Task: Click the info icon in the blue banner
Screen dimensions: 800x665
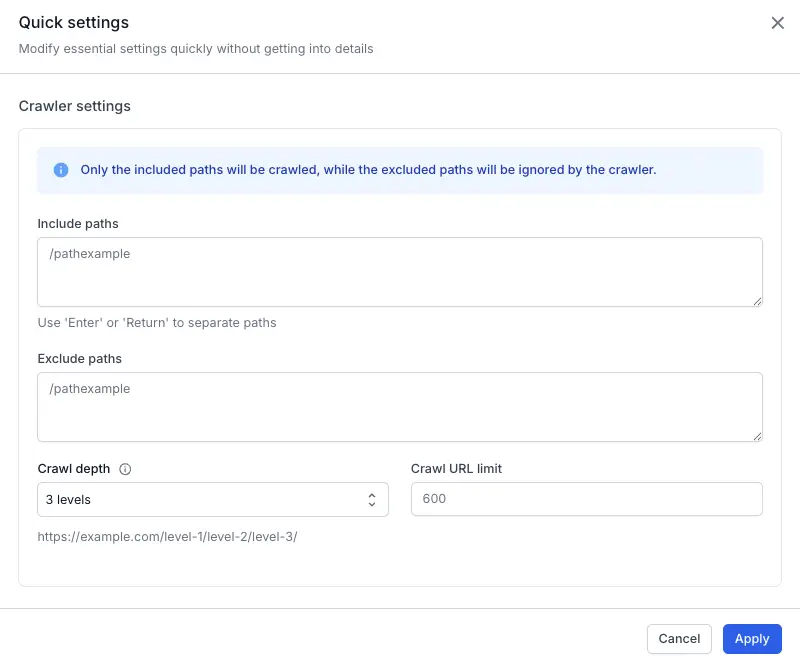Action: point(60,170)
